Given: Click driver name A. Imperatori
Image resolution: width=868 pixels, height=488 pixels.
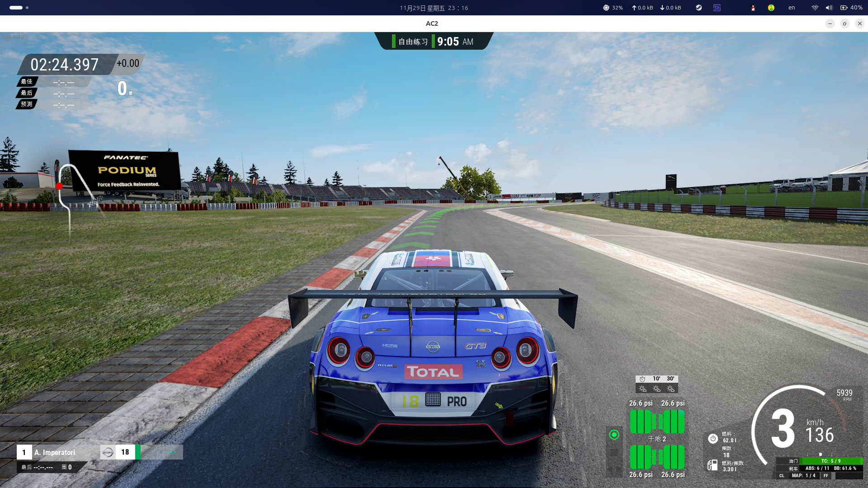Looking at the screenshot, I should coord(55,452).
